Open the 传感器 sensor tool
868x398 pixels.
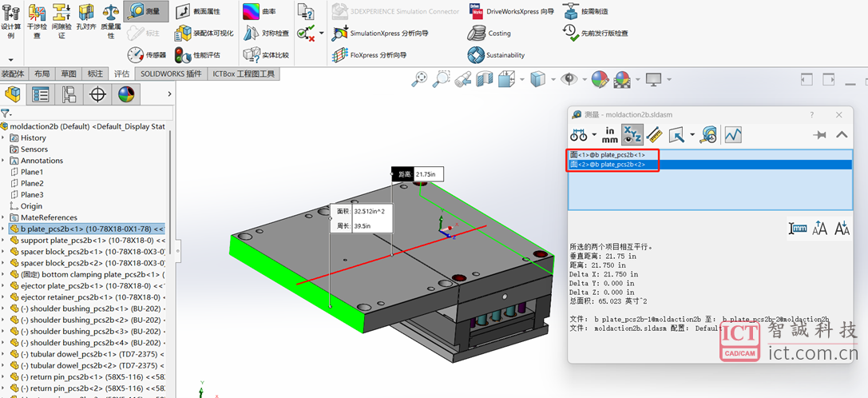point(147,55)
